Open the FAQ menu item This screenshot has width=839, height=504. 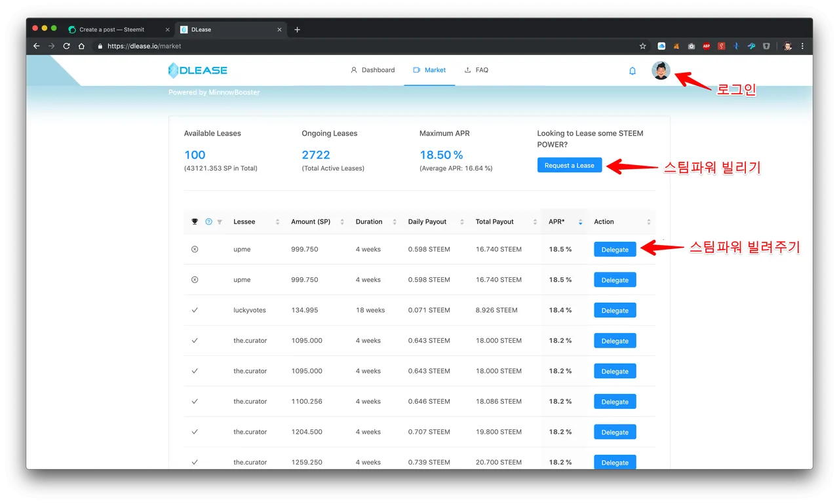click(477, 70)
